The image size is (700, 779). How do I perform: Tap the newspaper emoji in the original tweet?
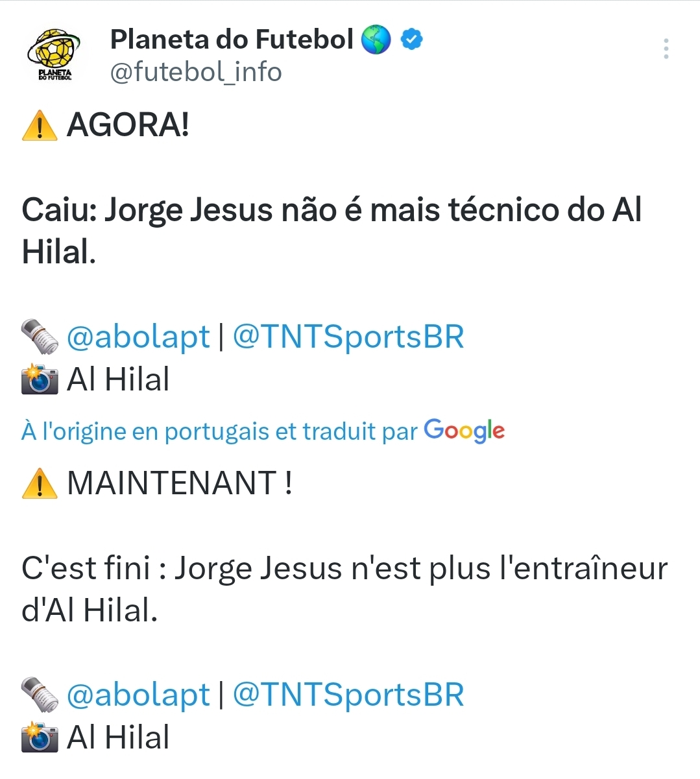(40, 337)
